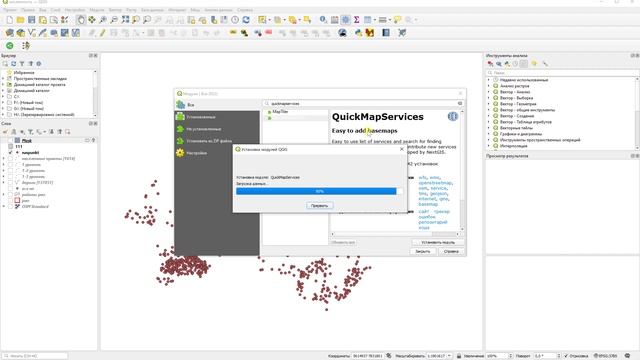The width and height of the screenshot is (640, 360).
Task: Toggle Render checkbox in status bar
Action: 566,356
